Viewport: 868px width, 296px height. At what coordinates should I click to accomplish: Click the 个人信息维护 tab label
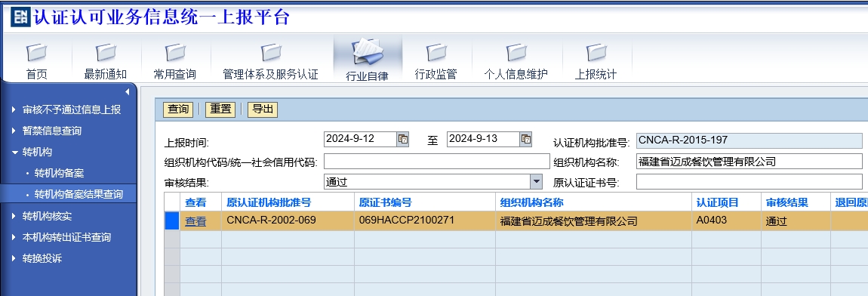click(x=516, y=74)
